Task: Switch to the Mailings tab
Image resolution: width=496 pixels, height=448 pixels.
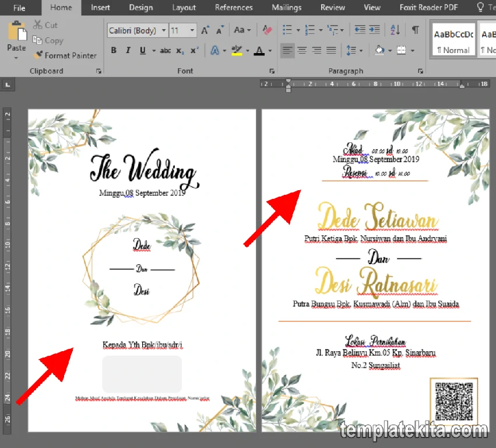Action: [x=287, y=8]
